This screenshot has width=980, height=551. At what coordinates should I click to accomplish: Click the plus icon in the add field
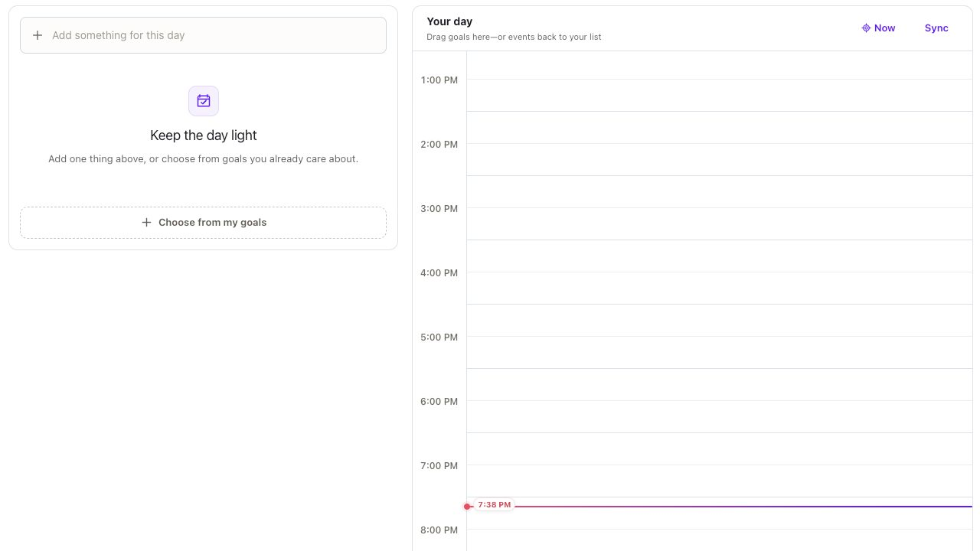point(38,35)
